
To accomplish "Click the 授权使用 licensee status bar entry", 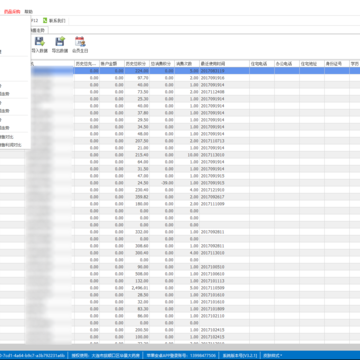I will [106, 355].
